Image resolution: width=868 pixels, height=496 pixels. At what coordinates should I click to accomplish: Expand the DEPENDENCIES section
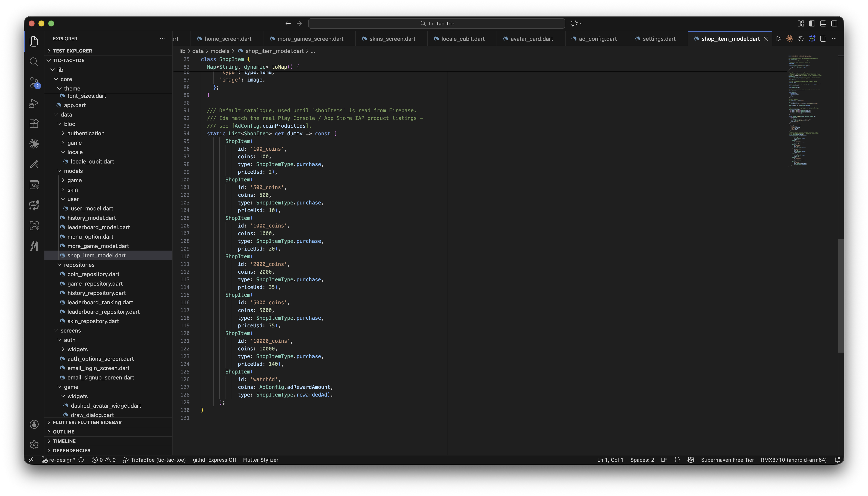tap(108, 451)
